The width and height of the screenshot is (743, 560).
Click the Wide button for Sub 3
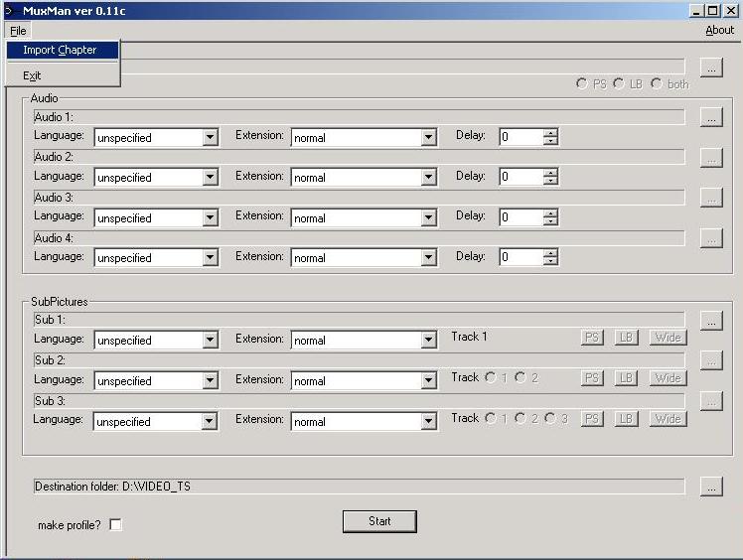pos(669,419)
